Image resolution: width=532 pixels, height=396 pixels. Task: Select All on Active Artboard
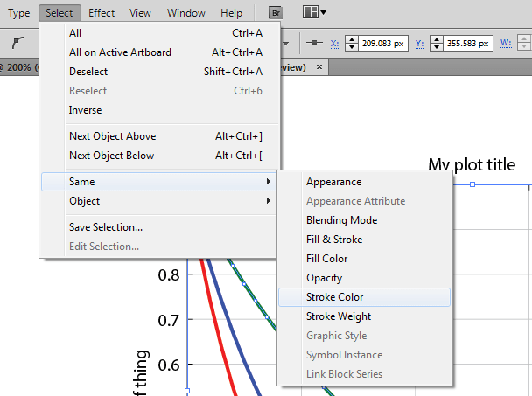(120, 52)
